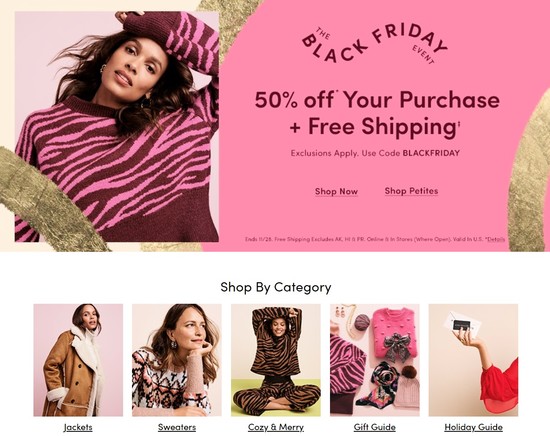
Task: Select the Cozy & Merry zebra loungewear image
Action: pos(276,360)
